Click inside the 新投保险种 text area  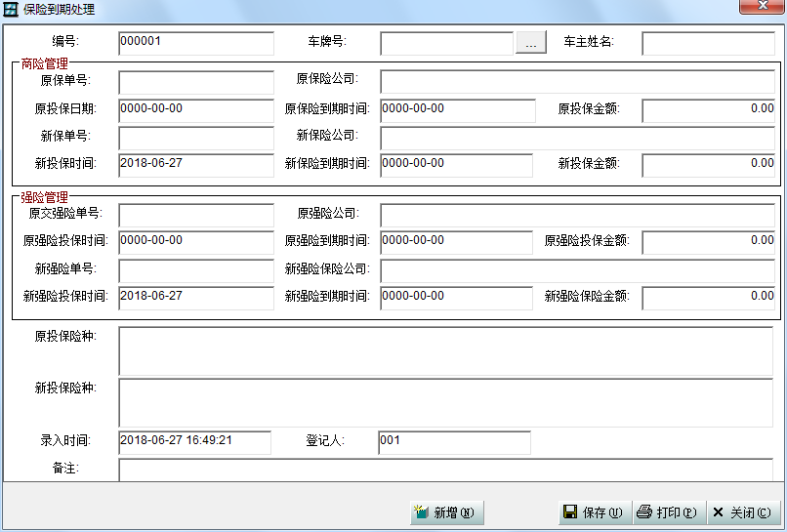[x=445, y=403]
